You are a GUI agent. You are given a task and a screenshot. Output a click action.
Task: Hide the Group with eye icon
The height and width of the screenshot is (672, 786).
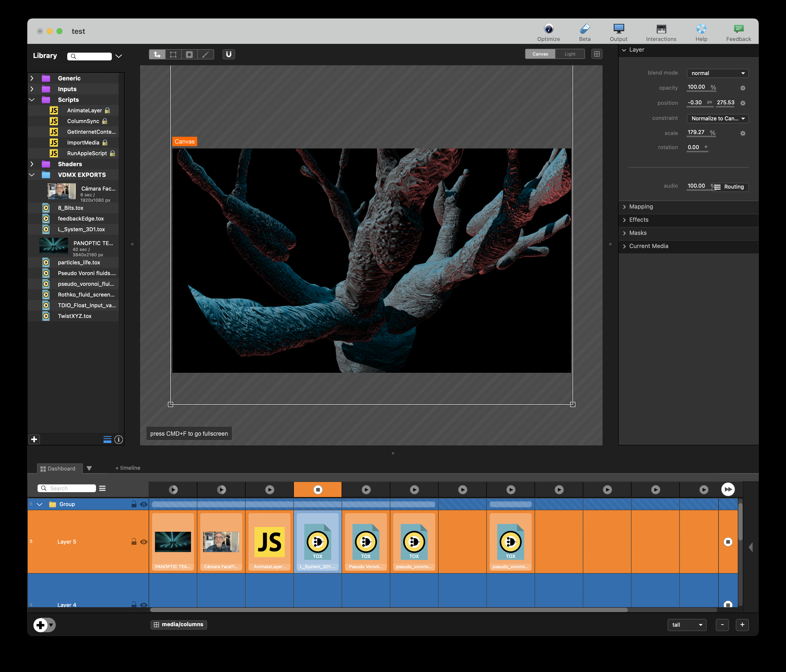[144, 504]
